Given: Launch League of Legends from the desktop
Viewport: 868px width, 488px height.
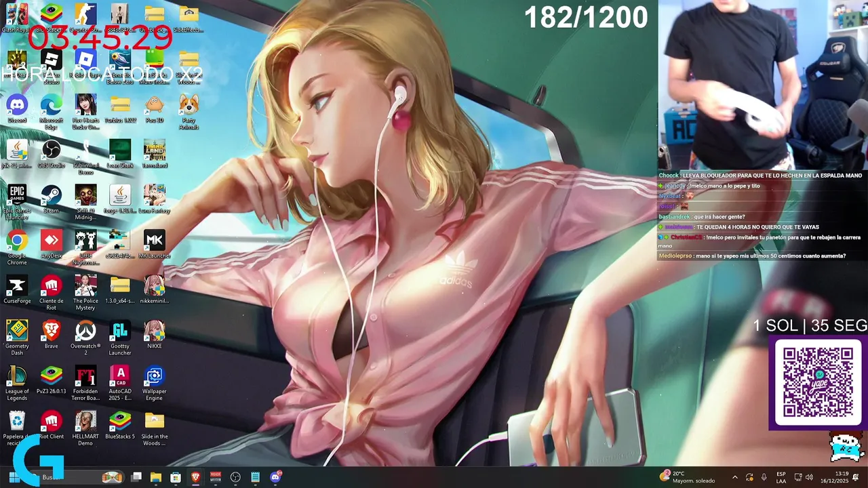Looking at the screenshot, I should 17,383.
